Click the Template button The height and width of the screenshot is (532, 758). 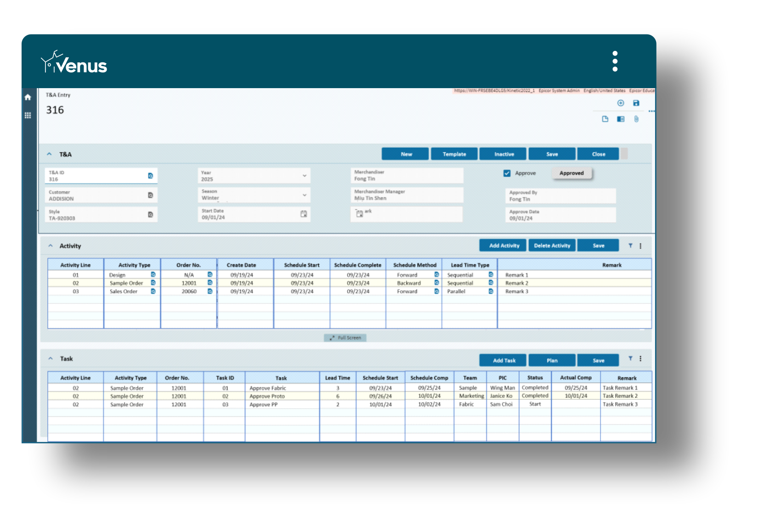coord(454,154)
